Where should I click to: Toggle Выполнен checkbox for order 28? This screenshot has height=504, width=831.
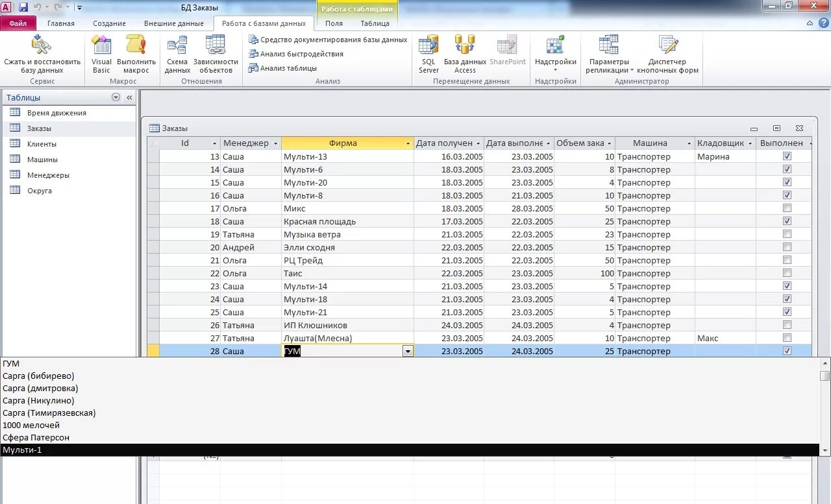(787, 351)
